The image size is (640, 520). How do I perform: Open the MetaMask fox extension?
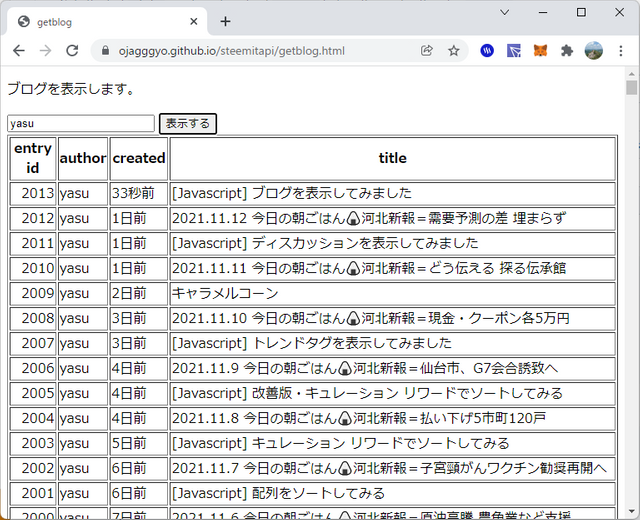pyautogui.click(x=540, y=51)
